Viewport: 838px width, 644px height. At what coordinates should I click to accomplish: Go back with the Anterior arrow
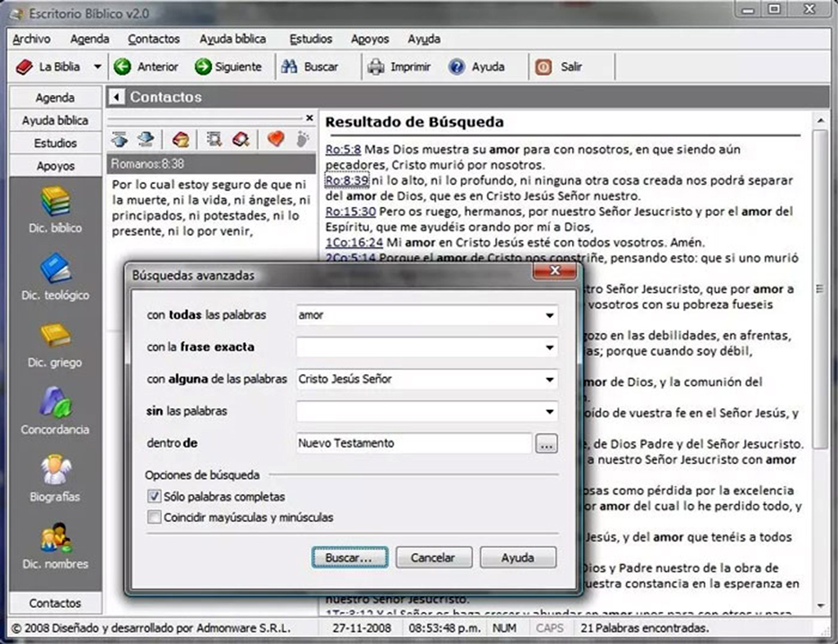pyautogui.click(x=123, y=67)
